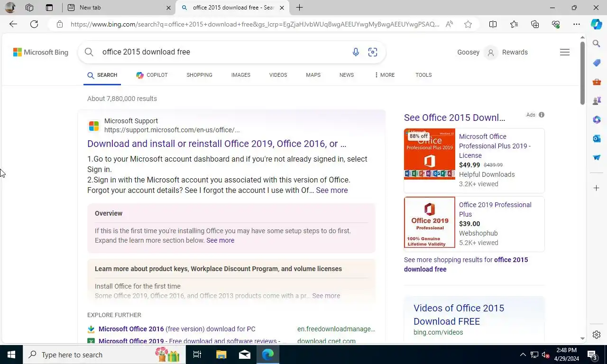
Task: Expand See more in answer steps
Action: 332,190
